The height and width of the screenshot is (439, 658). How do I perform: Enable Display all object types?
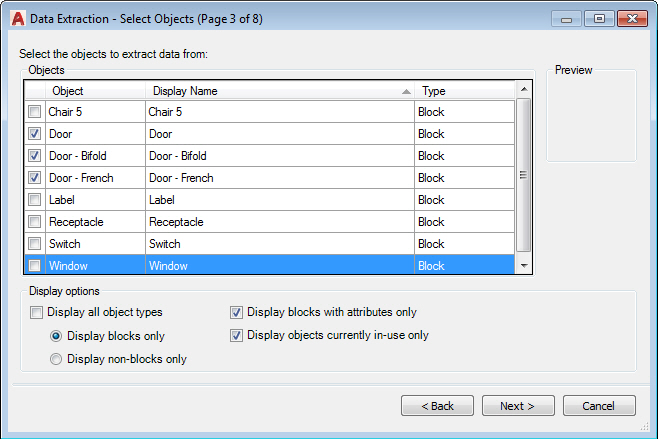36,312
